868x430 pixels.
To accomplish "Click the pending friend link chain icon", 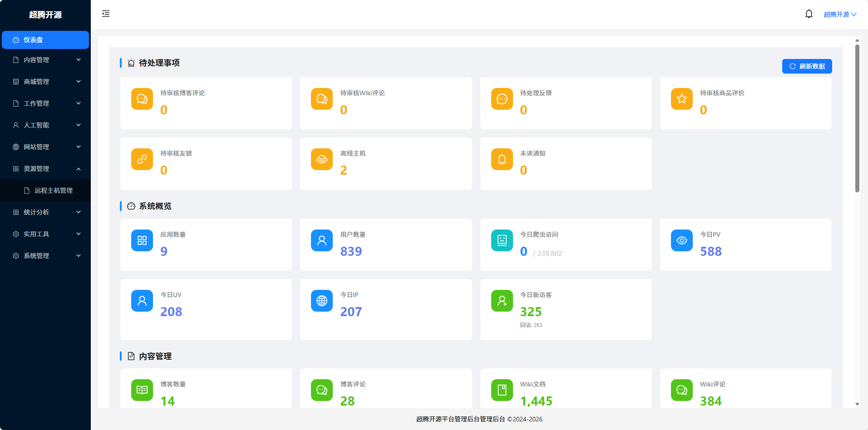I will [x=142, y=159].
